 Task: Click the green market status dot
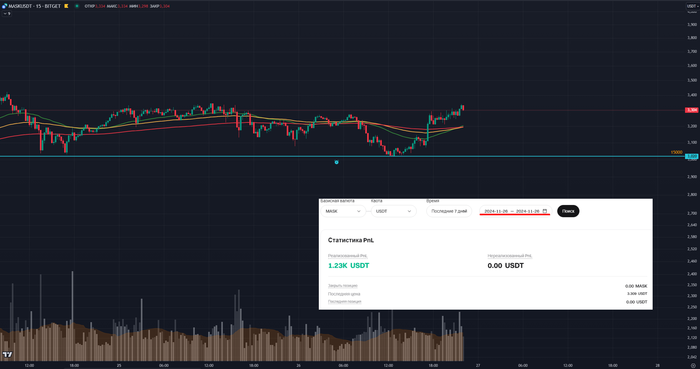77,6
